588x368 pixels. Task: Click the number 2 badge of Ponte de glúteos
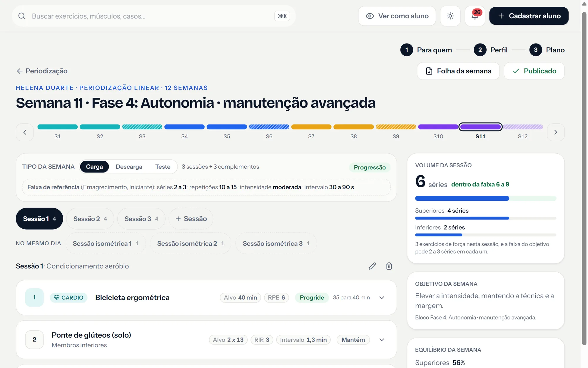[34, 340]
